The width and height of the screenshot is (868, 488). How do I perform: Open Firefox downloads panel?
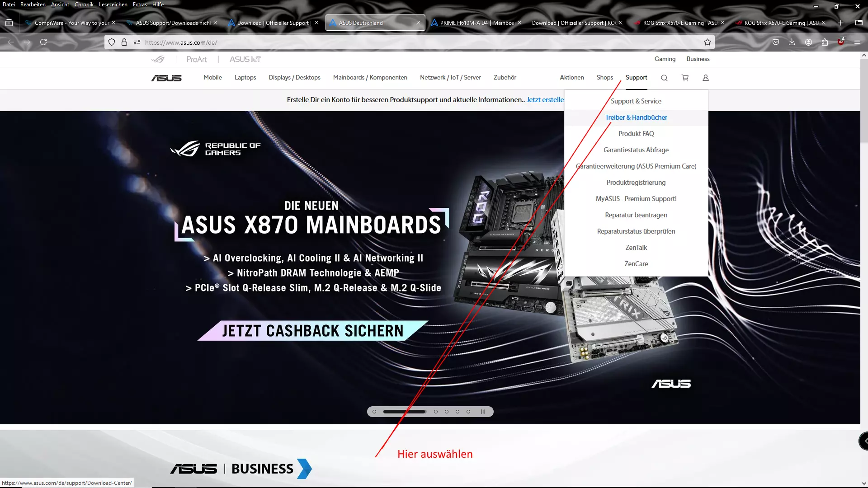coord(792,42)
